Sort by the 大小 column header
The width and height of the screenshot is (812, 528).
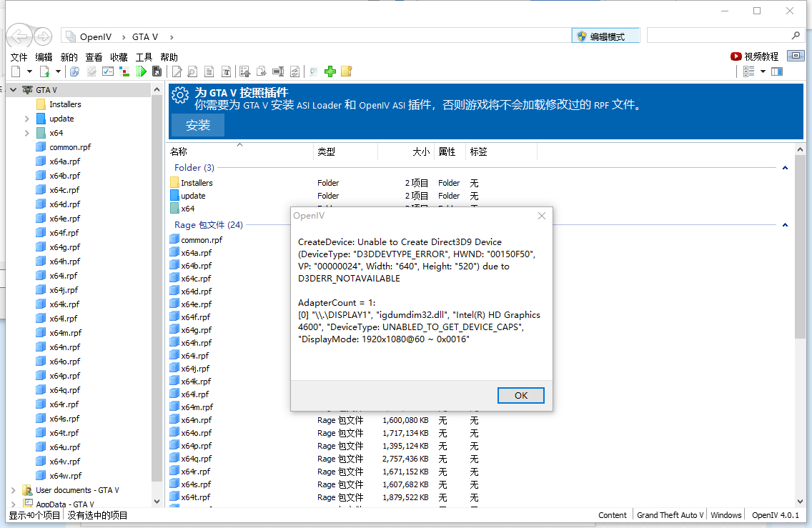[405, 151]
